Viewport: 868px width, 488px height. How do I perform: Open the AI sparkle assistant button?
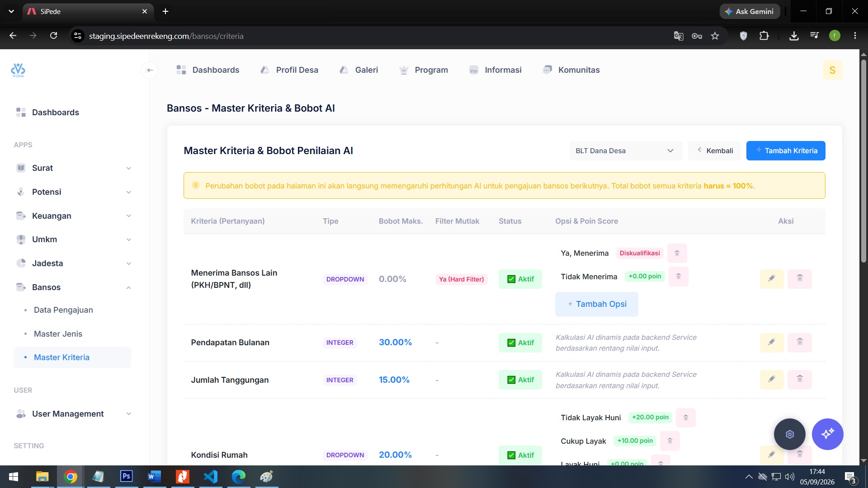click(827, 434)
